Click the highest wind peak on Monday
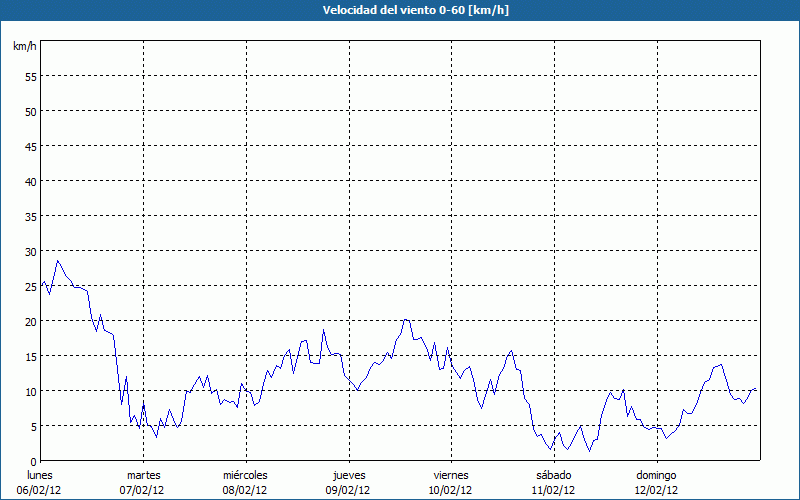The height and width of the screenshot is (500, 800). [58, 261]
